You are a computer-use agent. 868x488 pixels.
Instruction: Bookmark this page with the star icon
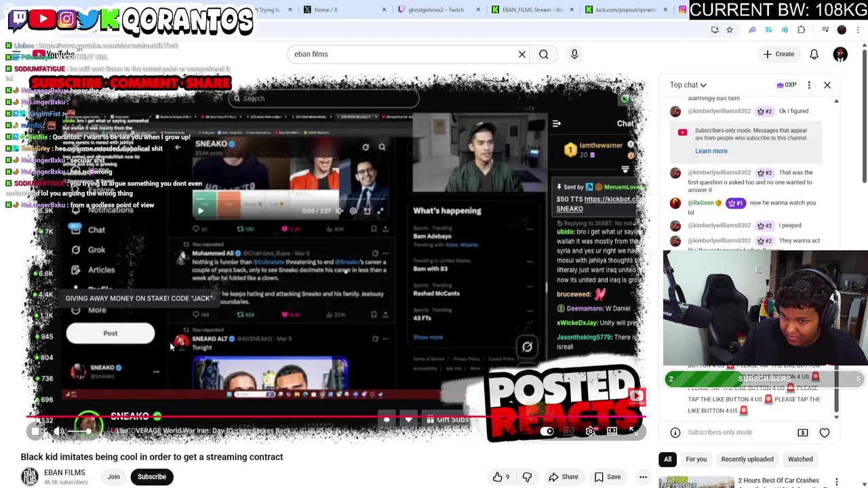tap(730, 30)
